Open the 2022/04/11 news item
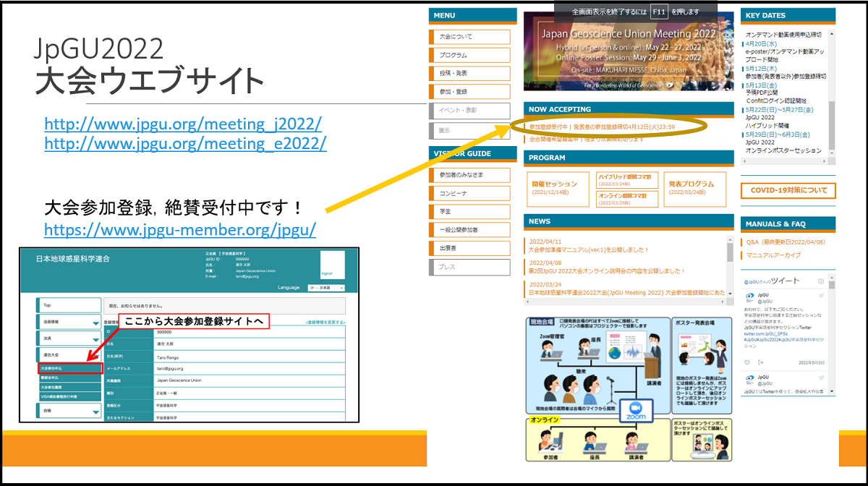Viewport: 868px width, 486px height. (x=589, y=246)
